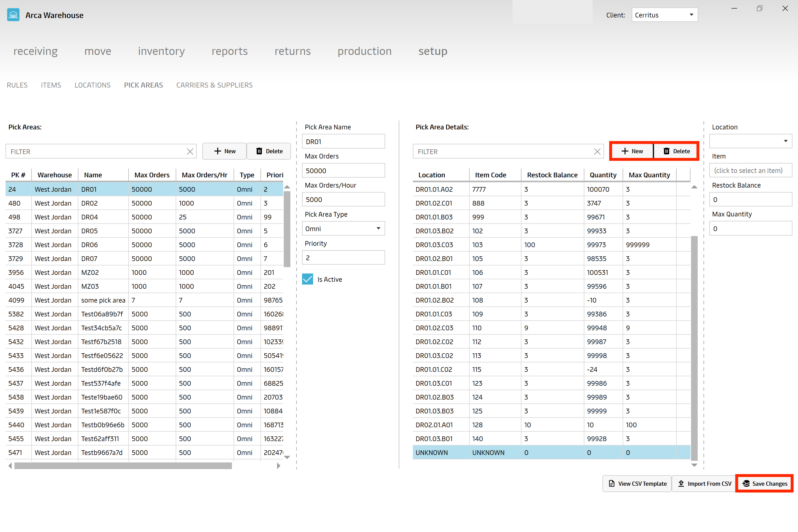
Task: Open the Client dropdown showing Cerritus
Action: 664,15
